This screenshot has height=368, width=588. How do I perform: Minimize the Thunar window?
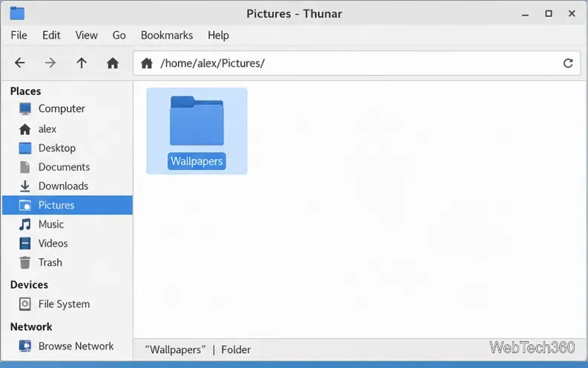click(525, 14)
